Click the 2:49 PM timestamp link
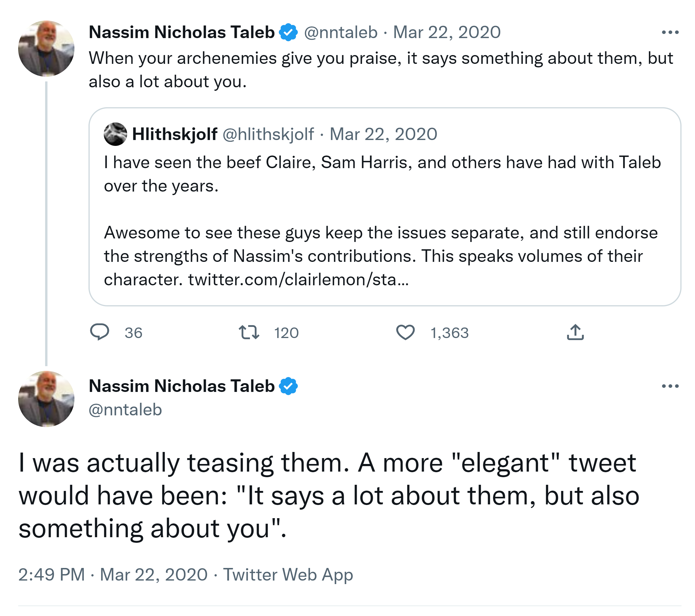Viewport: 695px width, 616px height. (51, 575)
